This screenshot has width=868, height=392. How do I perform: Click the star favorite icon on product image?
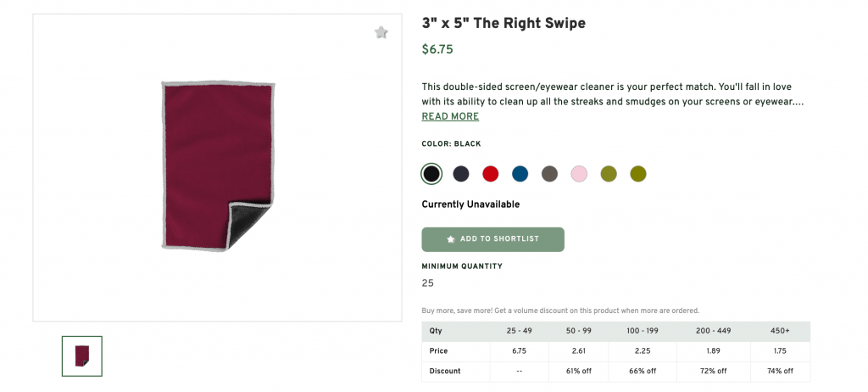381,33
